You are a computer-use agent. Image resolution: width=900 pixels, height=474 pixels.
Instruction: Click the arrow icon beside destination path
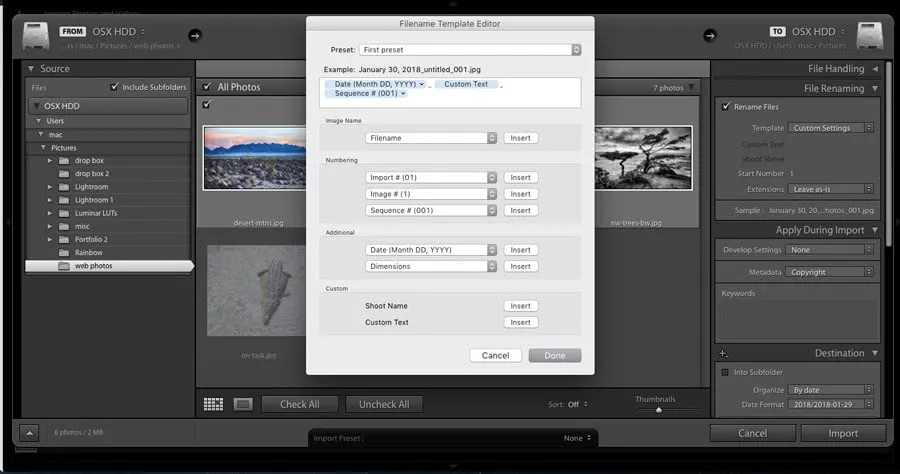pyautogui.click(x=709, y=35)
